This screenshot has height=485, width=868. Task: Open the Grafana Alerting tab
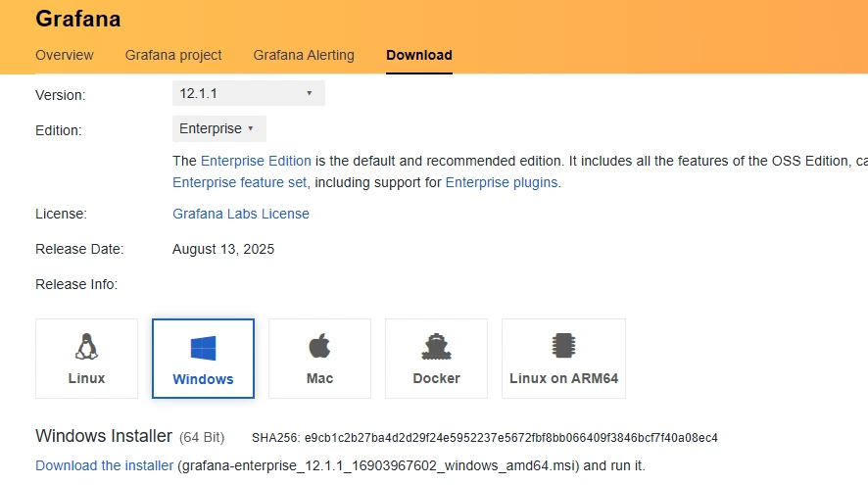[304, 55]
